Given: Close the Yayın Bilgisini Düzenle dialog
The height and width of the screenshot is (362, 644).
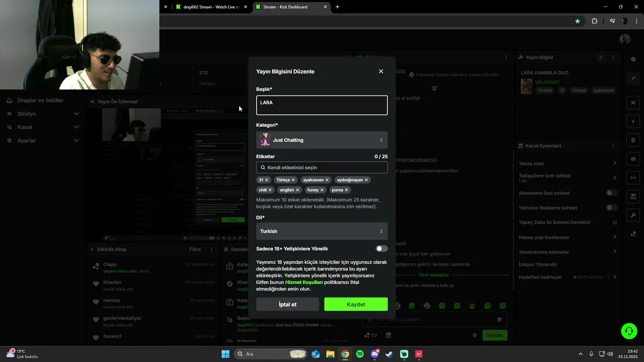Looking at the screenshot, I should click(381, 71).
